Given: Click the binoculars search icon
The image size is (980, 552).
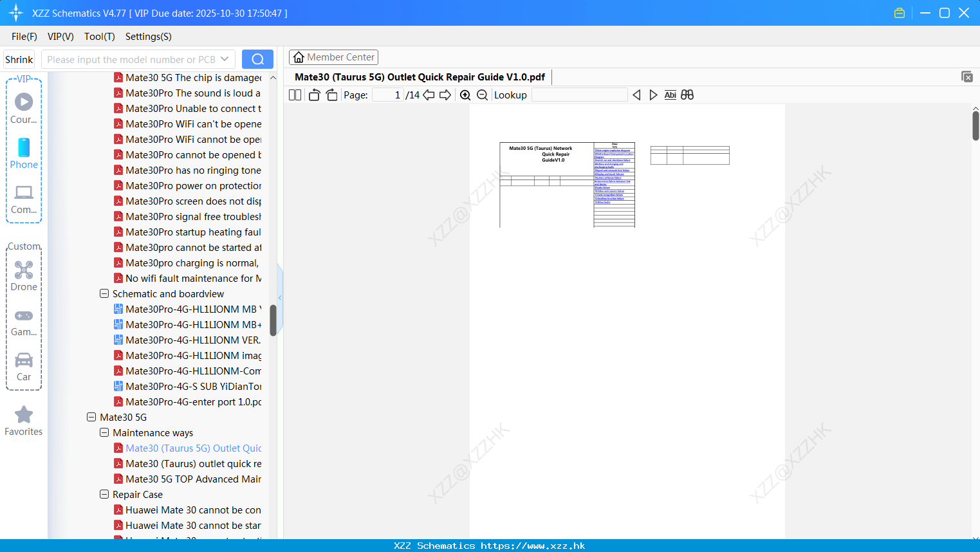Looking at the screenshot, I should click(687, 95).
